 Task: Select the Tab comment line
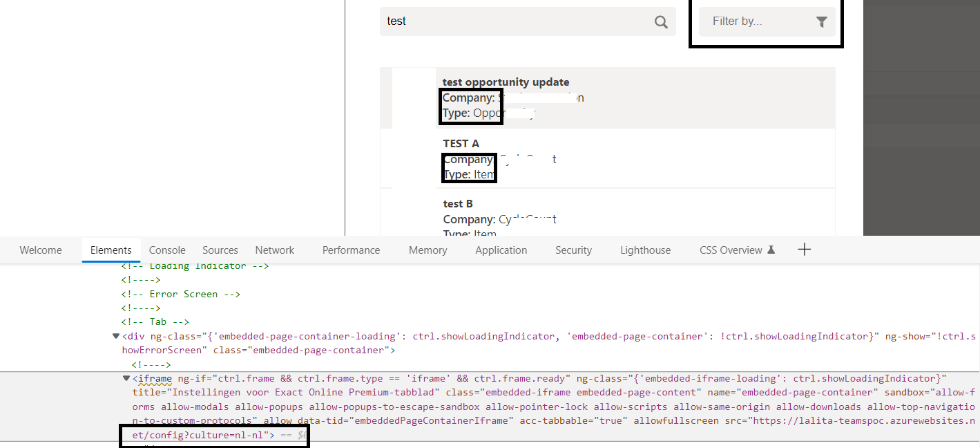point(155,321)
